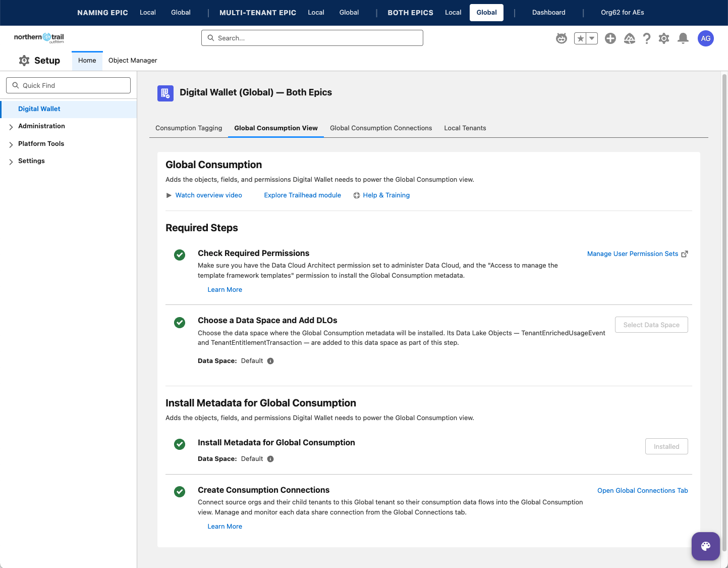This screenshot has height=568, width=728.
Task: Expand the Platform Tools tree section
Action: [11, 145]
